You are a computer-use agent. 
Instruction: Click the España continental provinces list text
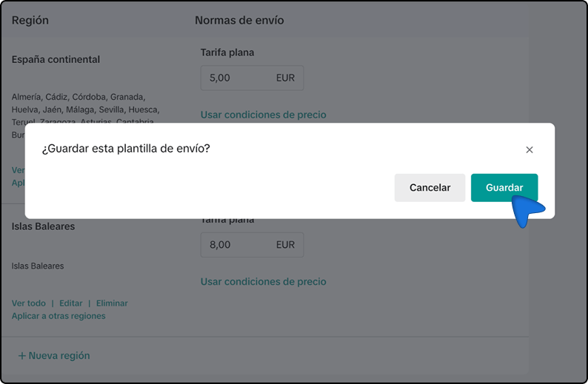[x=86, y=110]
